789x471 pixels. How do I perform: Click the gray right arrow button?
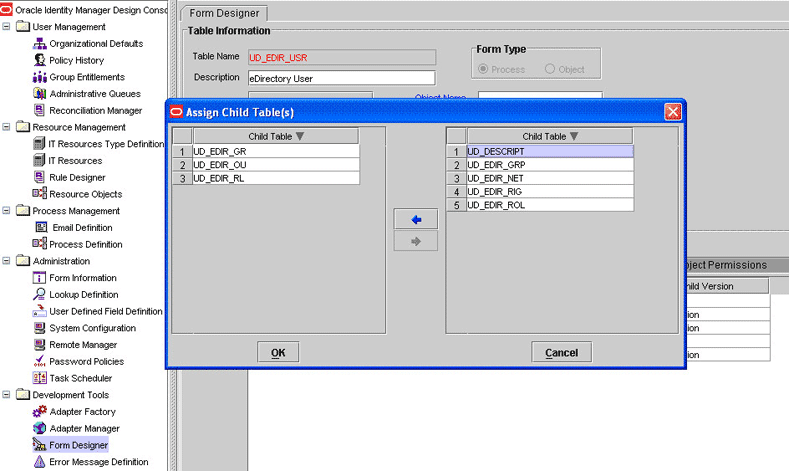tap(416, 242)
